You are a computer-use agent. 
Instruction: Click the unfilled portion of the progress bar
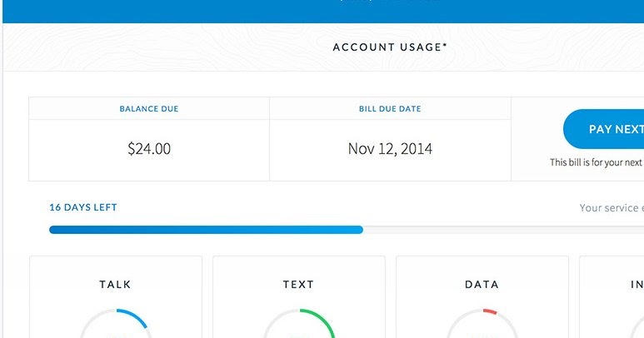pyautogui.click(x=500, y=229)
